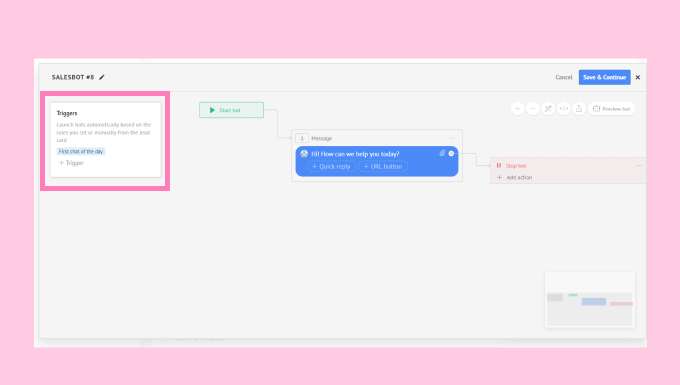Edit the SALESBOT #8 name with pencil icon
This screenshot has width=680, height=385.
[x=102, y=77]
